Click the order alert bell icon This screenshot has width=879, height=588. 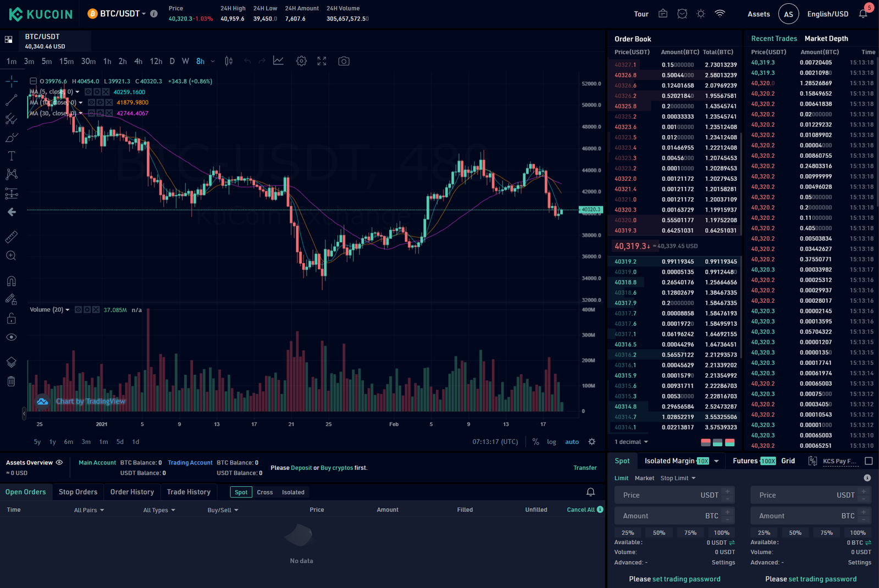coord(590,492)
